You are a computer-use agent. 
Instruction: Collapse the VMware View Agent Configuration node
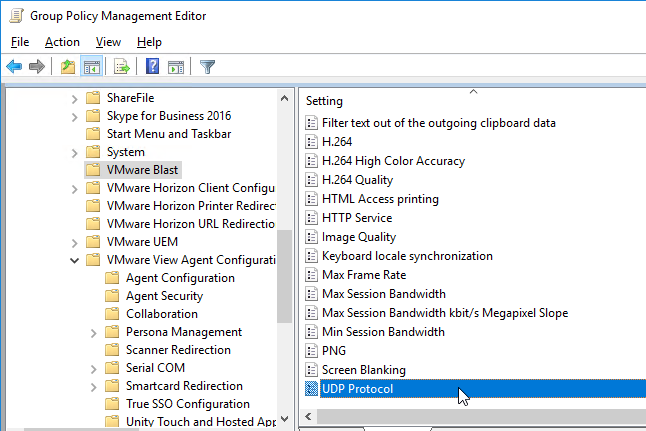coord(74,260)
